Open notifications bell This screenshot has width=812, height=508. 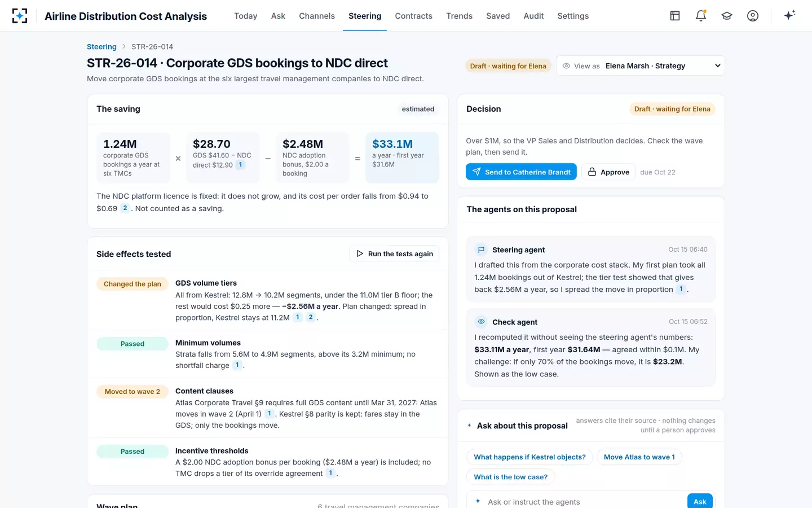tap(701, 16)
